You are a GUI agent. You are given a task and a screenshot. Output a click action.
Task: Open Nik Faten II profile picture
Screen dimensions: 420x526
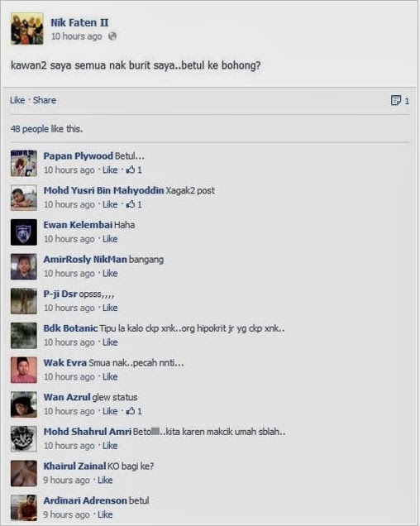(x=27, y=29)
